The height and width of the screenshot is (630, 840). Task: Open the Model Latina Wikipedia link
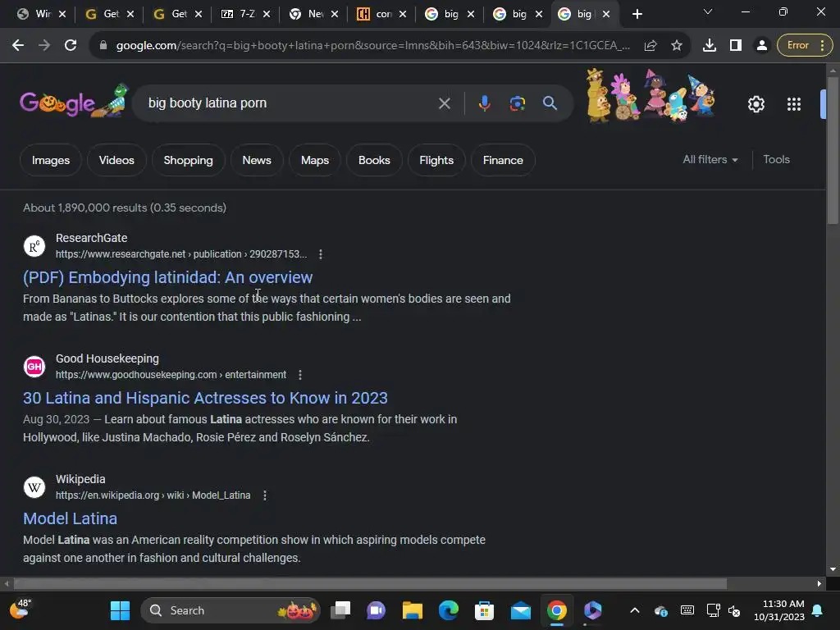click(71, 518)
